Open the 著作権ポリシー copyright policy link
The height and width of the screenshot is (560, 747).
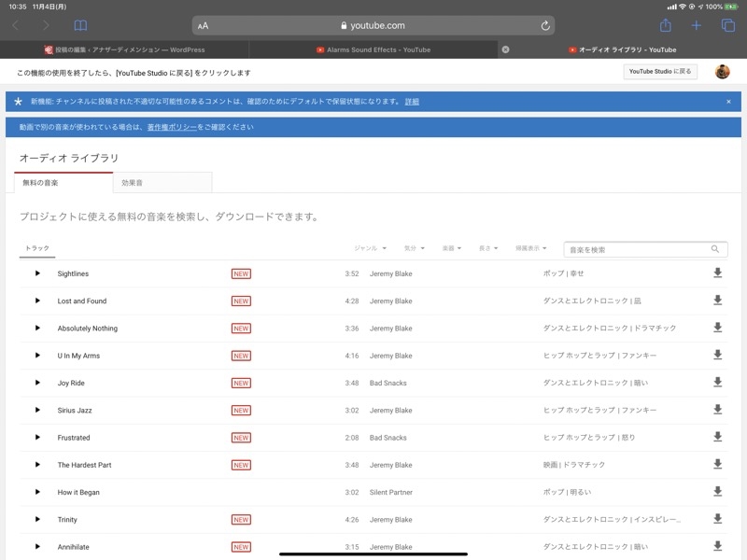pyautogui.click(x=172, y=127)
